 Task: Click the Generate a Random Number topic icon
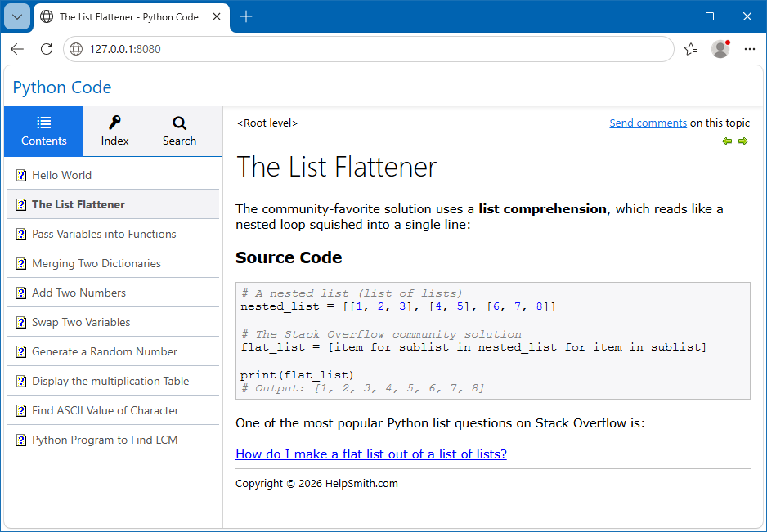pyautogui.click(x=21, y=351)
